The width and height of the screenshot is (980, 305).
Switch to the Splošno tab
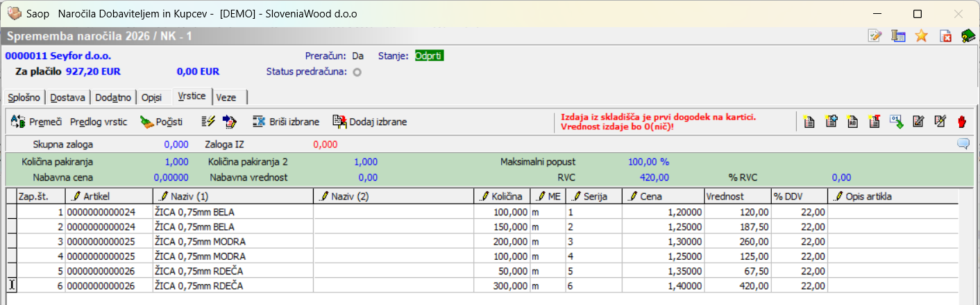tap(24, 97)
